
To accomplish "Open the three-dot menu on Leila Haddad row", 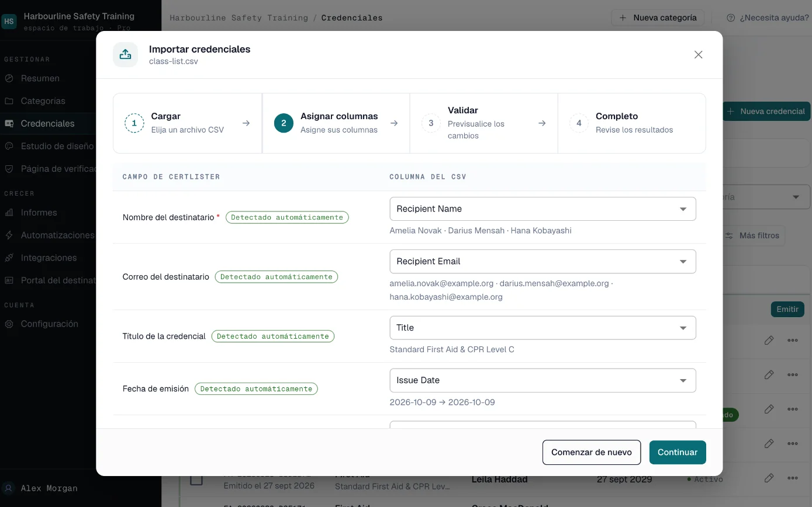I will click(793, 478).
